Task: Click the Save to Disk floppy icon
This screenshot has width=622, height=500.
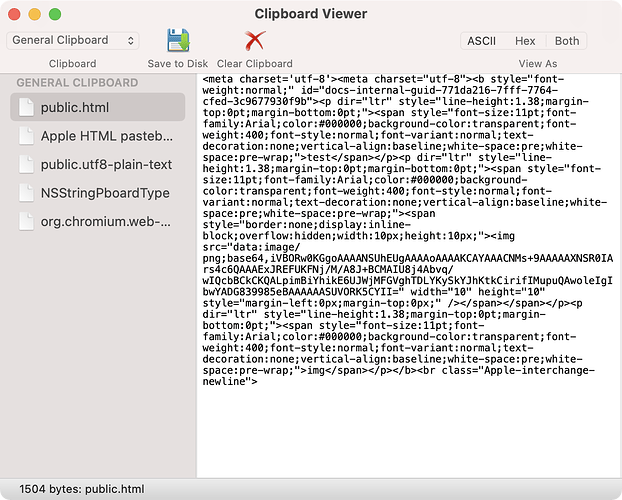Action: 178,40
